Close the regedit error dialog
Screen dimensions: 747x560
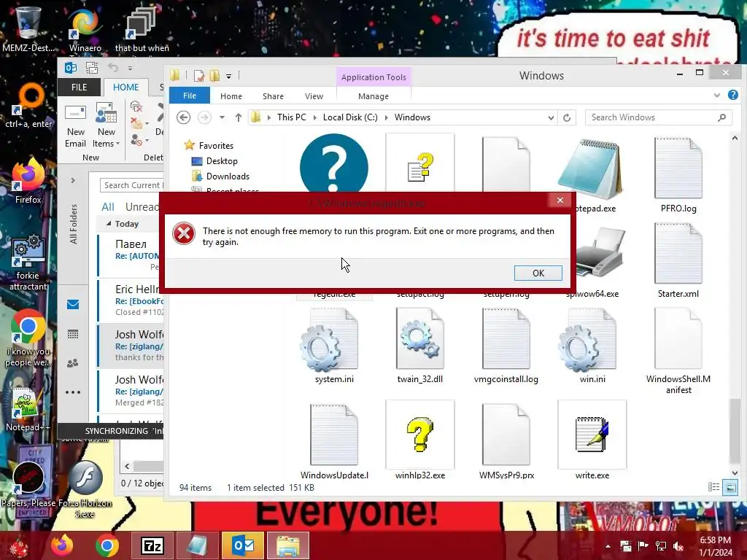560,200
